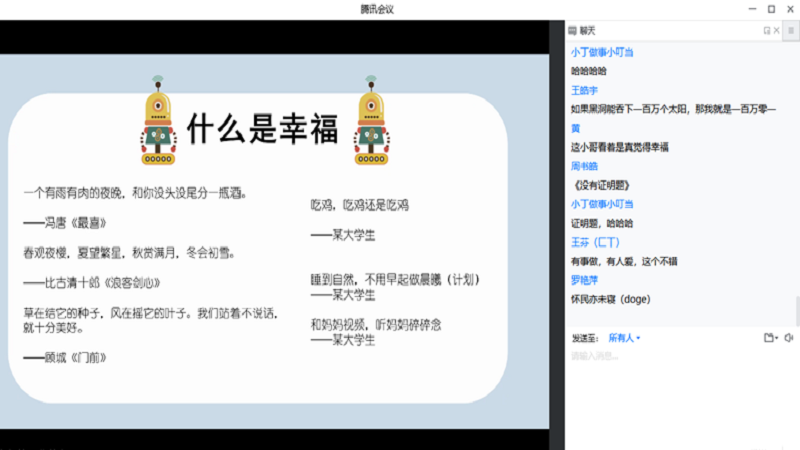
Task: Click slide line 草在结它的种子
Action: click(151, 320)
